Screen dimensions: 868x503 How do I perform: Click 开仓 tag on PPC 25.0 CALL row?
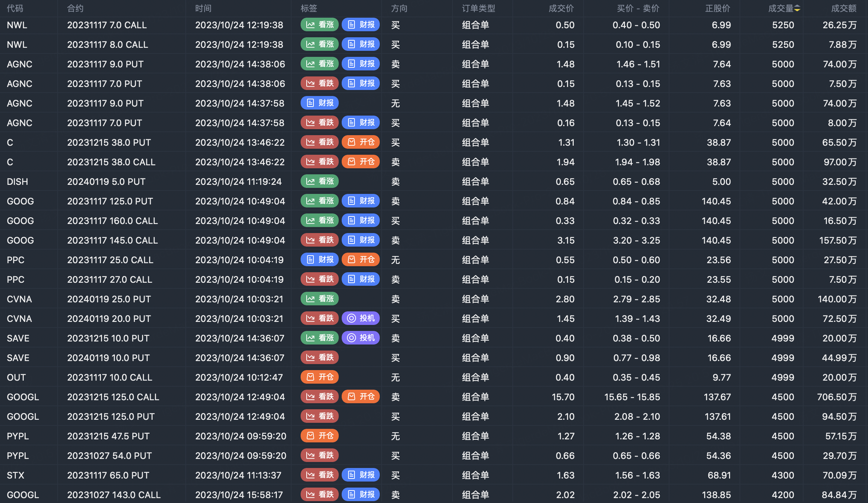tap(361, 260)
